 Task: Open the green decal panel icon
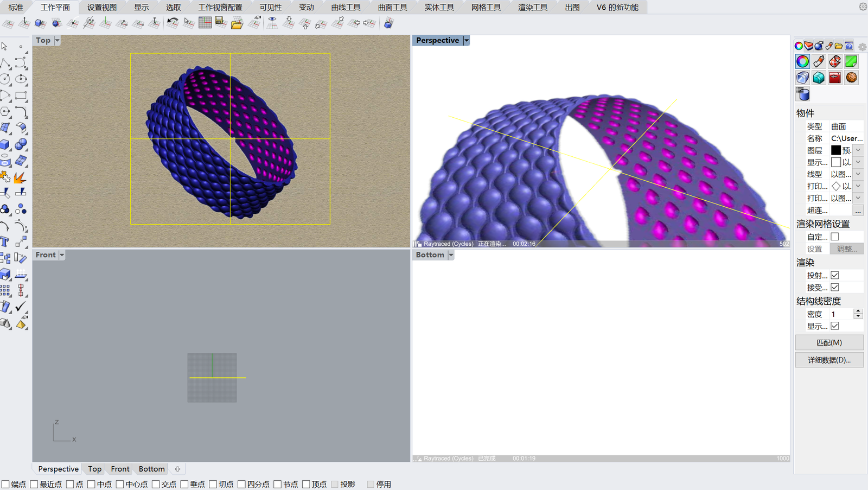tap(851, 61)
